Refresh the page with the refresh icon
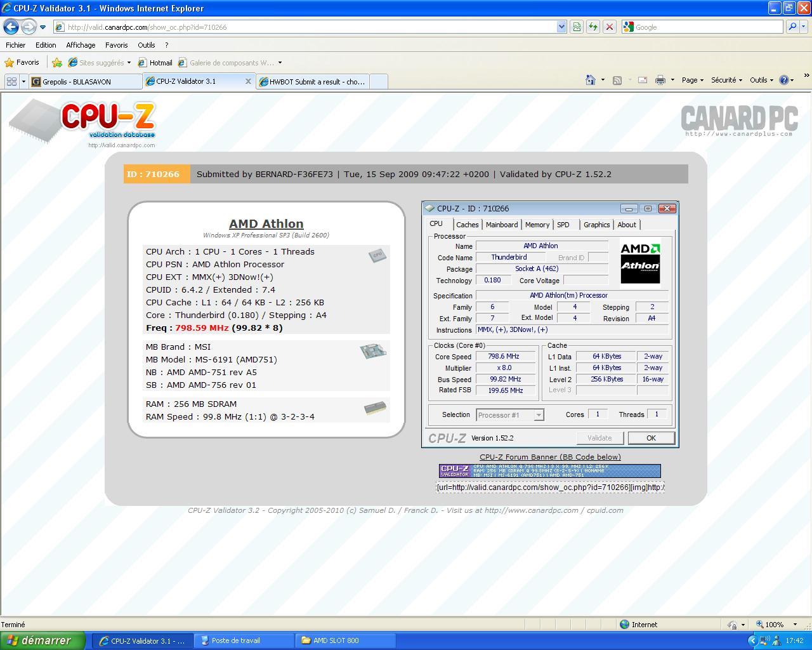 pos(593,27)
